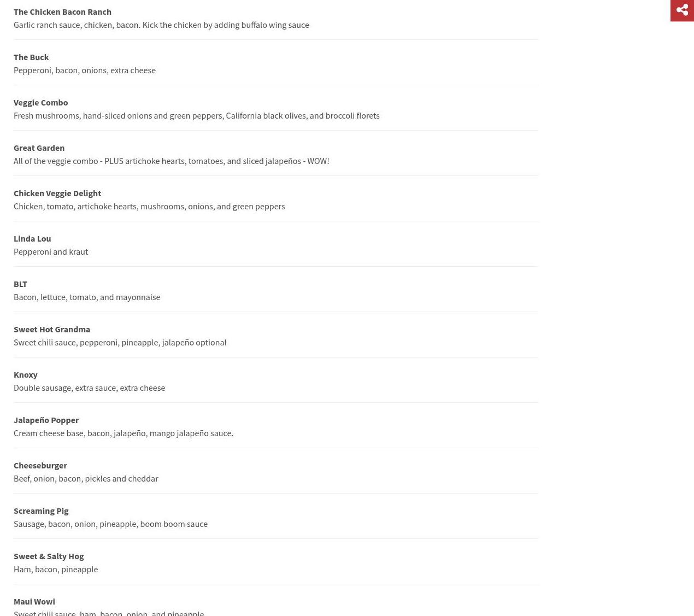Click Sweet Hot Grandma title
The width and height of the screenshot is (694, 616).
[x=52, y=329]
